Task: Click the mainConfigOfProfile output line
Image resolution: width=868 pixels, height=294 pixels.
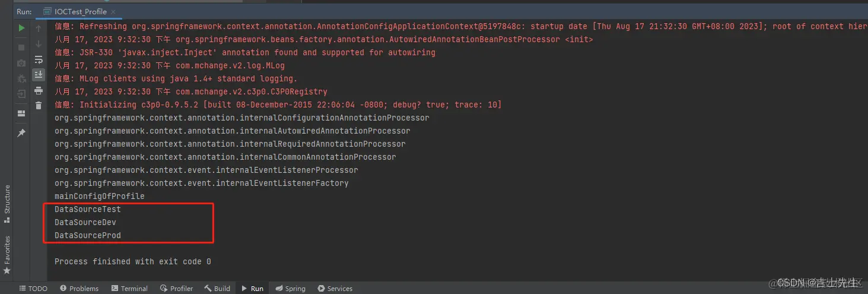Action: point(100,196)
